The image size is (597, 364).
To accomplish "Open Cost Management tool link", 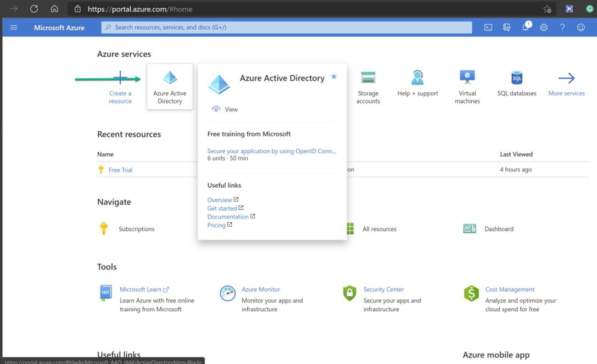I will 510,289.
